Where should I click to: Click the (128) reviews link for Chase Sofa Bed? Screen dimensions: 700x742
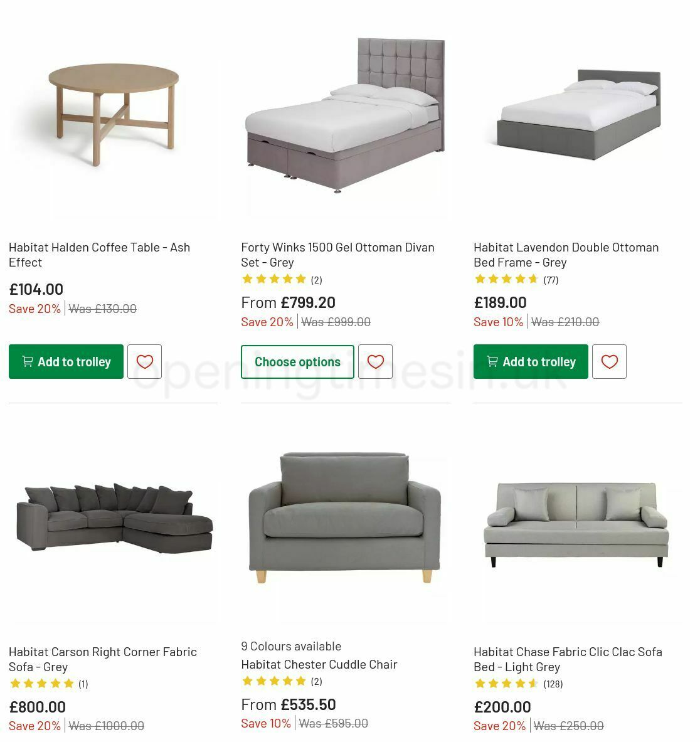(x=552, y=684)
